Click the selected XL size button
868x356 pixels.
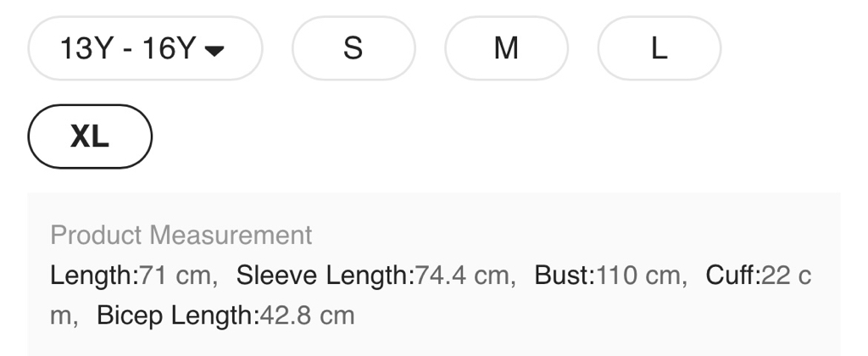pyautogui.click(x=90, y=136)
